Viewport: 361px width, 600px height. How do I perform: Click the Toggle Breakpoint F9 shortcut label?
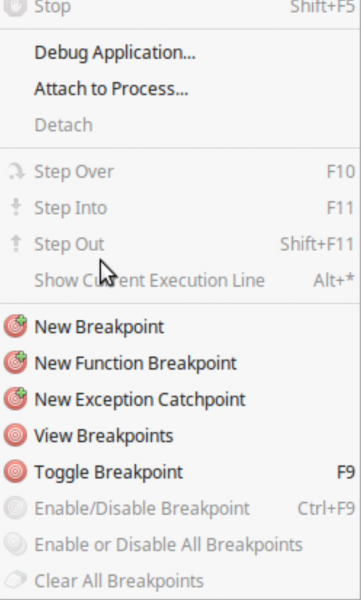coord(346,472)
